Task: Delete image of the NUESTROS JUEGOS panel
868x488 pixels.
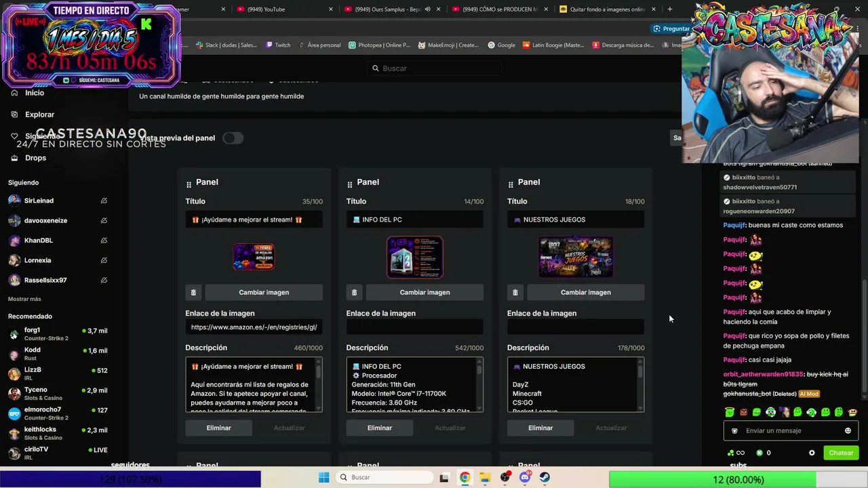Action: 515,292
